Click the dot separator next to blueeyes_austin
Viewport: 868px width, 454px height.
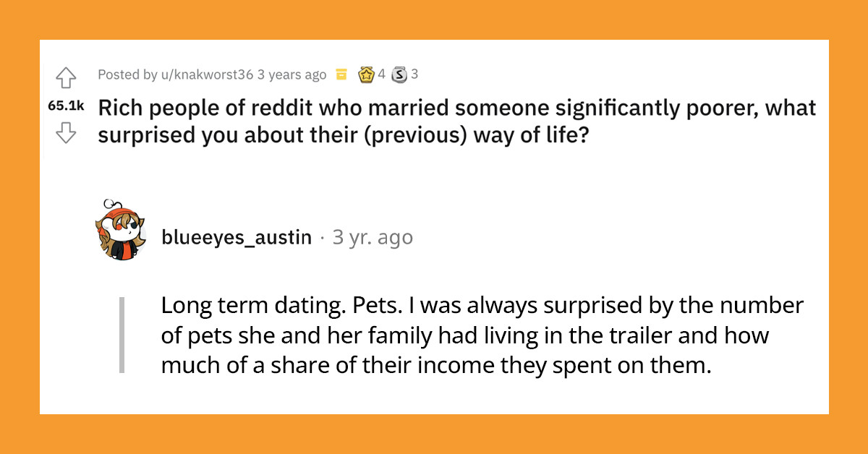pyautogui.click(x=323, y=236)
